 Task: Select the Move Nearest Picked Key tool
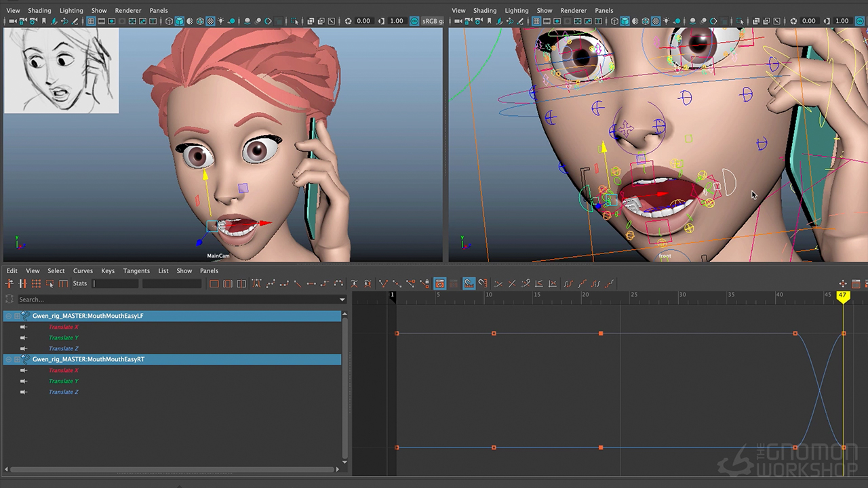coord(9,284)
